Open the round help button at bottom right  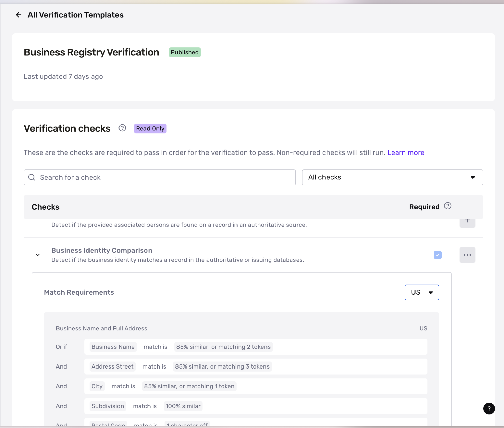pos(489,409)
